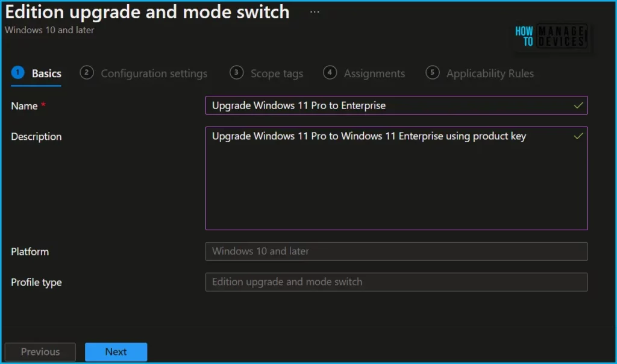Click the disabled Platform field
The width and height of the screenshot is (617, 364).
[396, 251]
